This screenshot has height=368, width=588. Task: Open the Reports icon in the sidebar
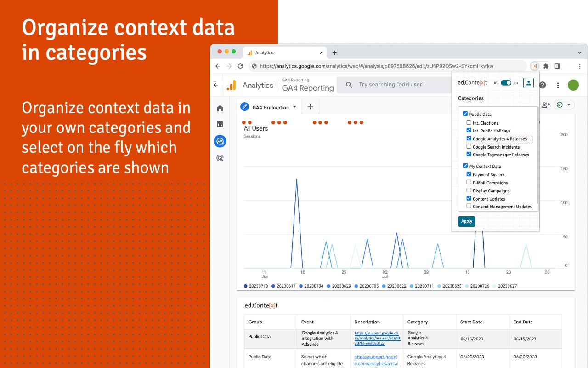coord(220,124)
